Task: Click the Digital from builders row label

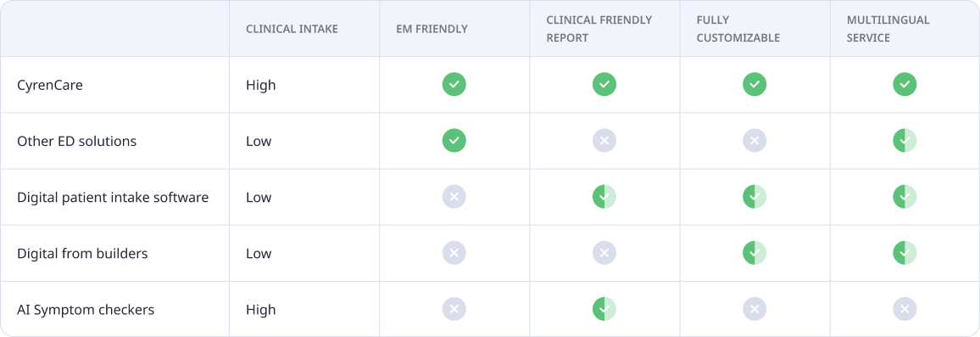Action: [x=82, y=254]
